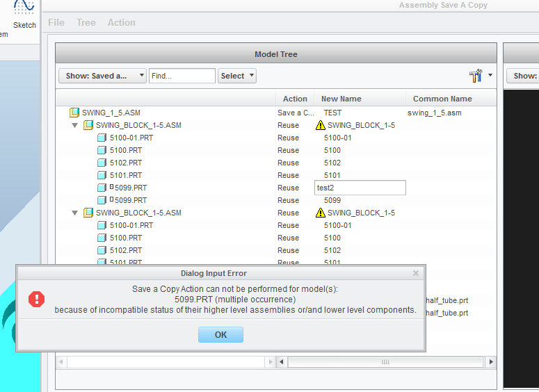539x392 pixels.
Task: Click first 5100.PRT part icon
Action: pyautogui.click(x=102, y=150)
